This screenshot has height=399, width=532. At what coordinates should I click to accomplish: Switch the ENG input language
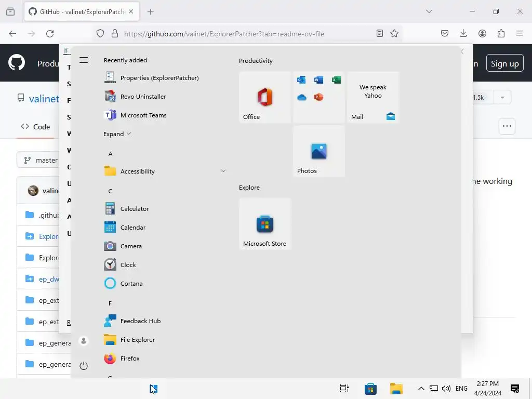coord(461,389)
